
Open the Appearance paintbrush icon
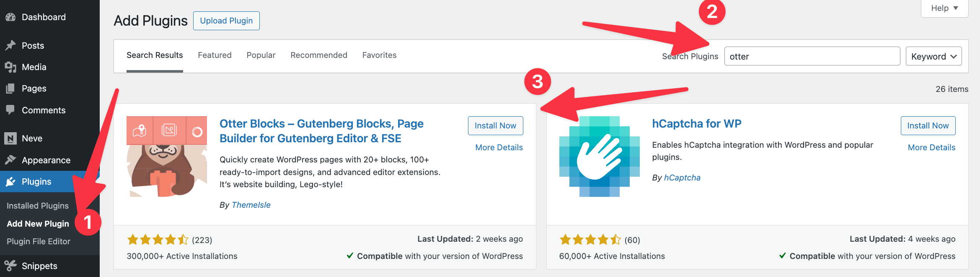tap(11, 160)
